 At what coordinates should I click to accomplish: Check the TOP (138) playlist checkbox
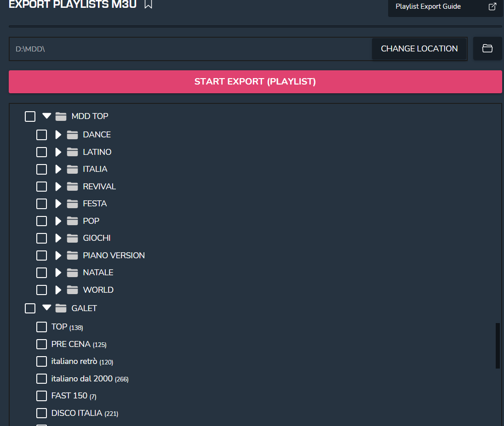42,327
